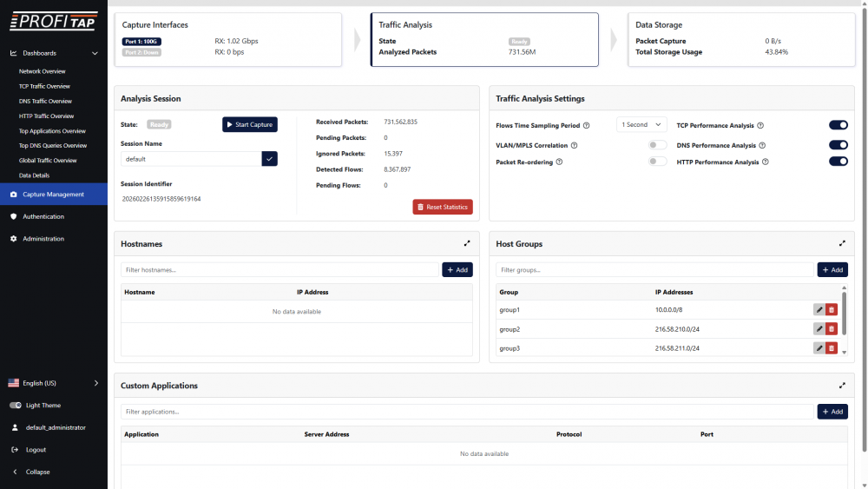Delete group2 using its red trash icon
Viewport: 868px width, 489px height.
tap(832, 329)
